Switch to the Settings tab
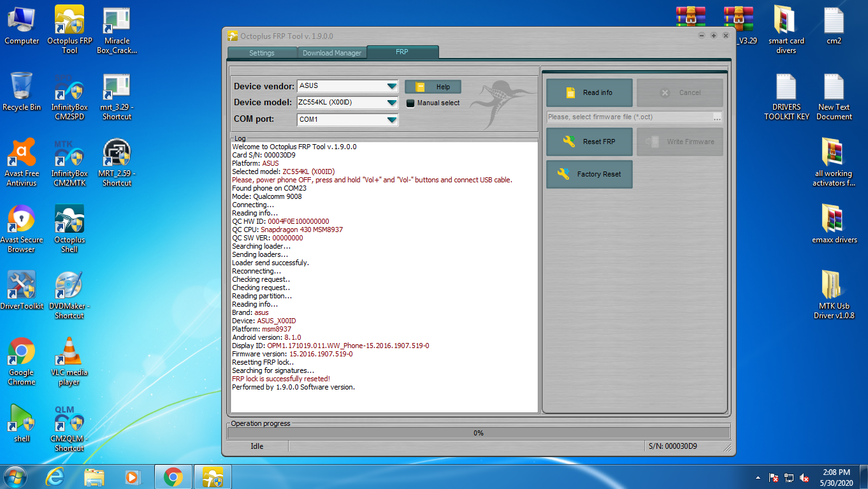The image size is (868, 489). click(x=262, y=53)
